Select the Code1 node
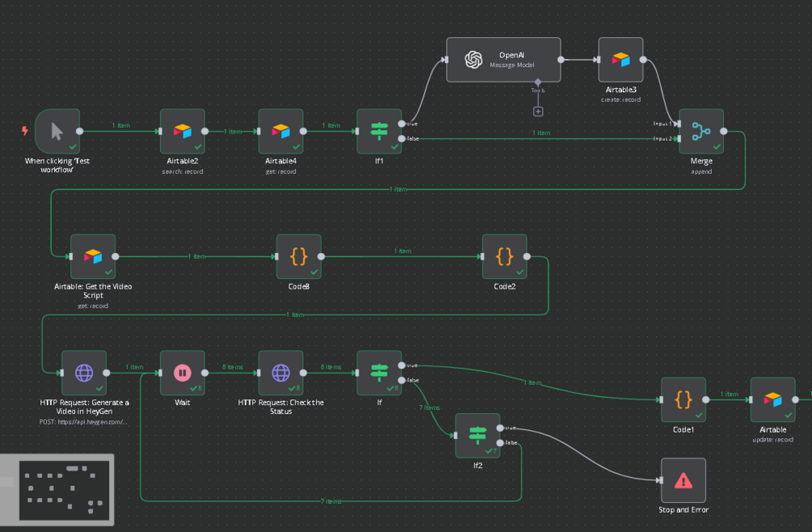 [x=683, y=400]
